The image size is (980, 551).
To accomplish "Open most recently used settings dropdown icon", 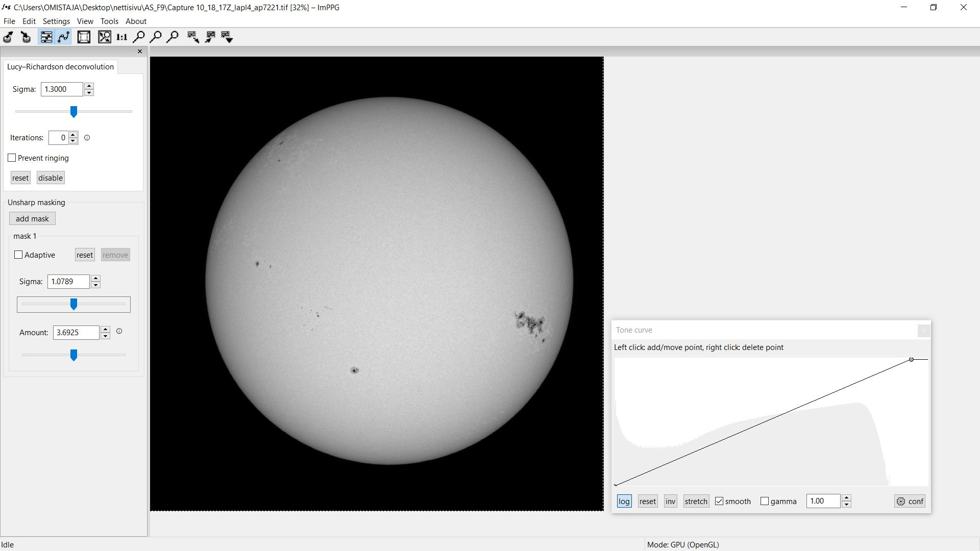I will pos(227,37).
